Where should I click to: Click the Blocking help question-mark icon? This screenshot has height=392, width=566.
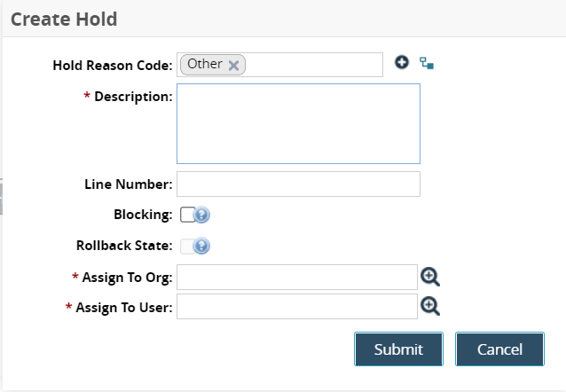tap(201, 215)
